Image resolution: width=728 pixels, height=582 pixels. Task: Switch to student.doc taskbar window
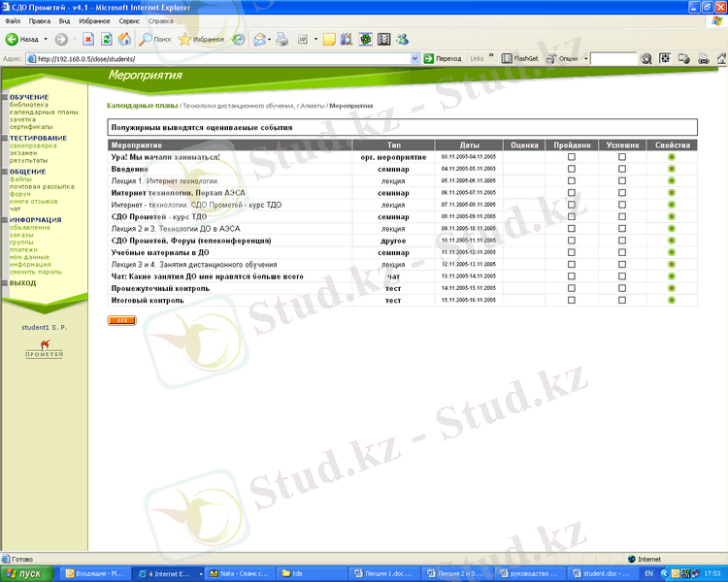[x=601, y=574]
